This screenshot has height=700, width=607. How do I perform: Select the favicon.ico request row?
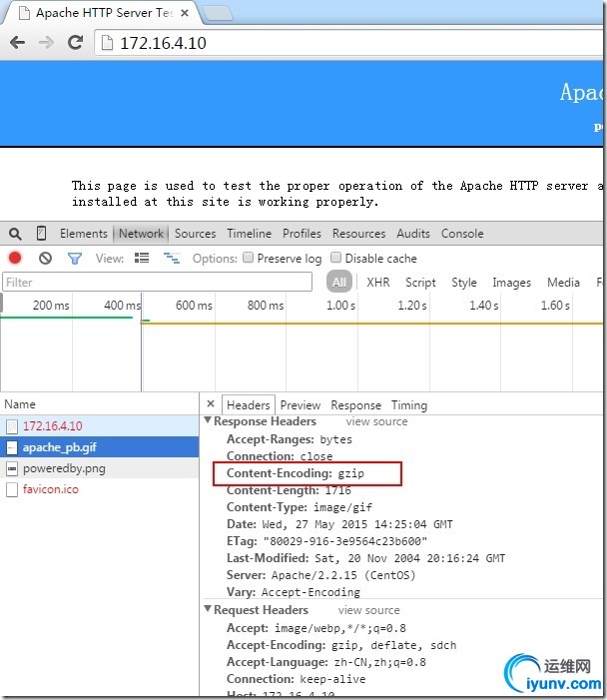click(100, 489)
